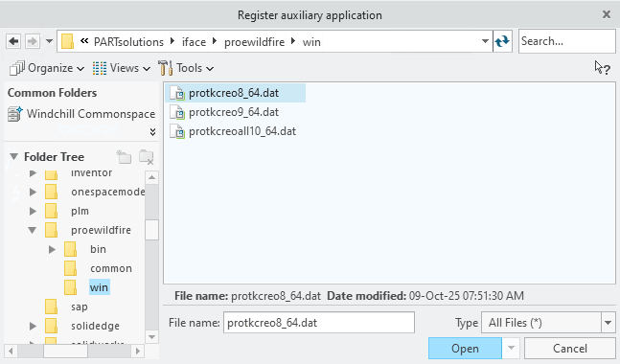Select the onespacemode folder in tree
This screenshot has width=620, height=364.
tap(107, 193)
